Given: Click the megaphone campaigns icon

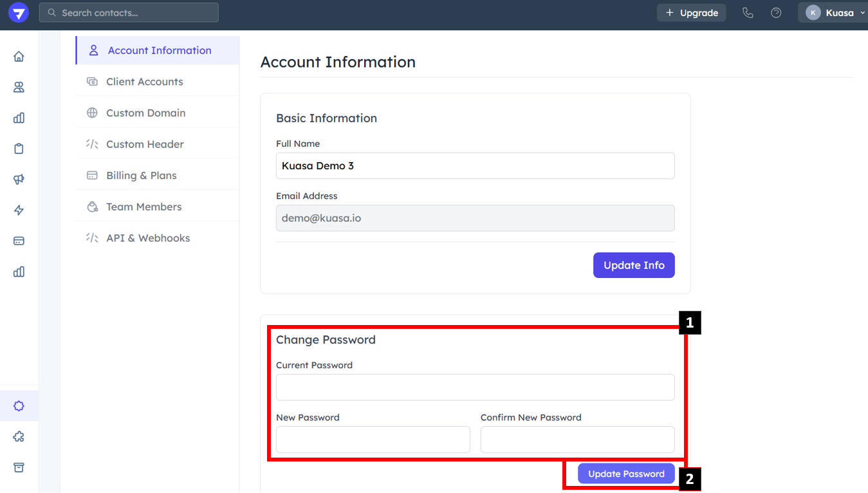Looking at the screenshot, I should 19,180.
